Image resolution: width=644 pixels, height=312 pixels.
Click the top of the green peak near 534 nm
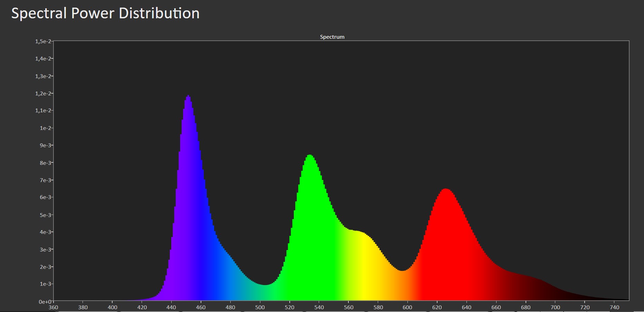tap(310, 156)
